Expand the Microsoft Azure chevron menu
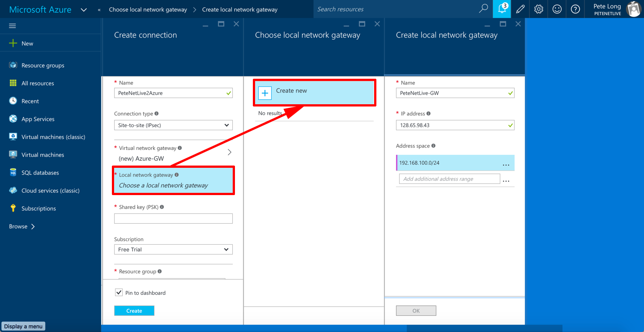The image size is (644, 332). pyautogui.click(x=83, y=9)
